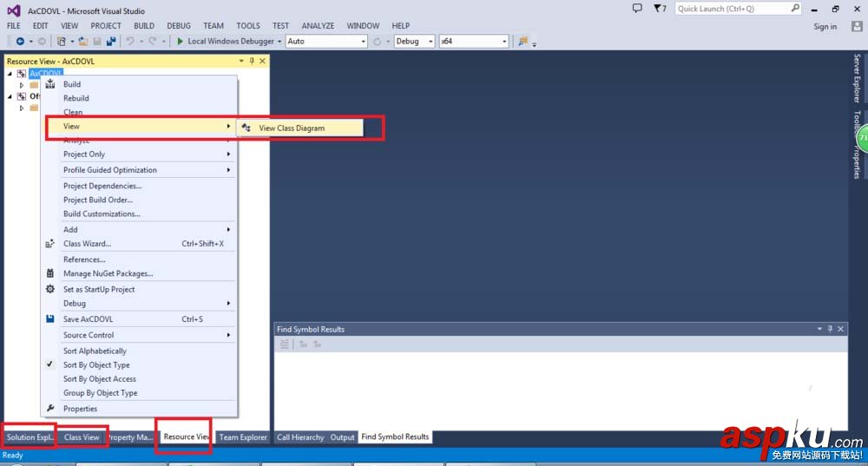Pin the Find Symbol Results panel
Screen dimensions: 868x466
[830, 329]
